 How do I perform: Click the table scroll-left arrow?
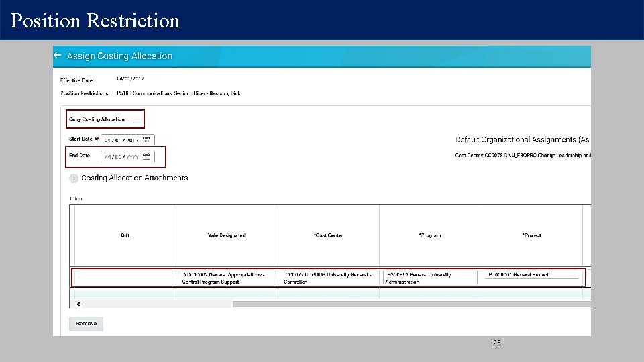tap(79, 304)
